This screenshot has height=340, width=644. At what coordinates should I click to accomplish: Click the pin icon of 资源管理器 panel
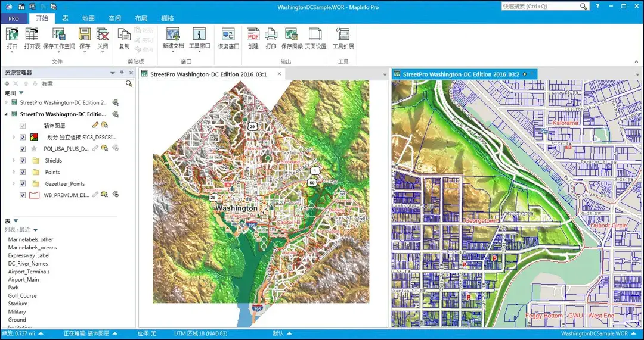coord(122,73)
